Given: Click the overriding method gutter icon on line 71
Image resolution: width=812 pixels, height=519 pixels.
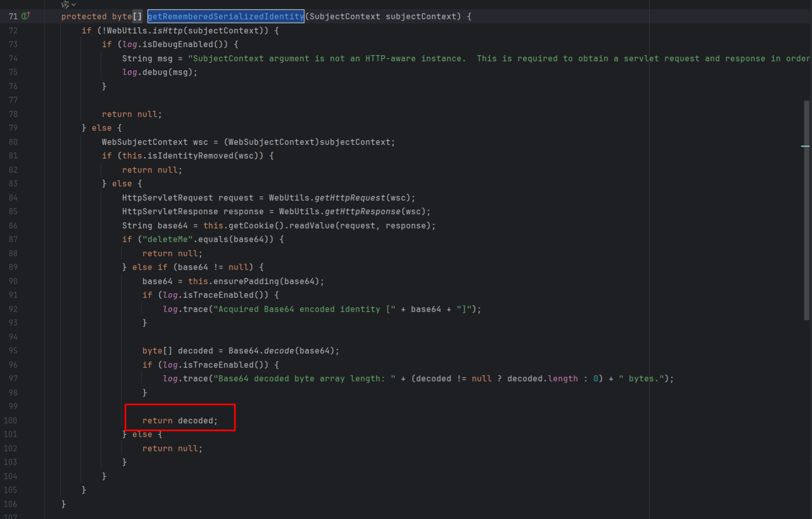Looking at the screenshot, I should click(x=26, y=16).
